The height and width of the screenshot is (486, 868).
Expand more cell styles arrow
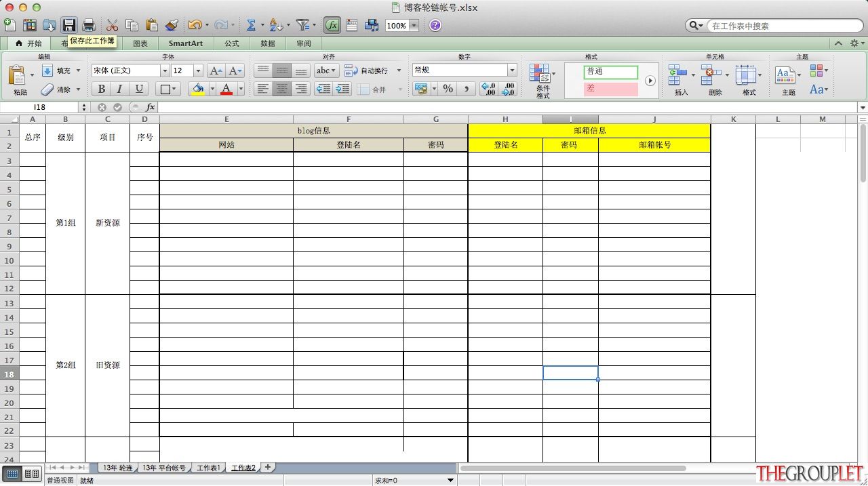pos(650,81)
